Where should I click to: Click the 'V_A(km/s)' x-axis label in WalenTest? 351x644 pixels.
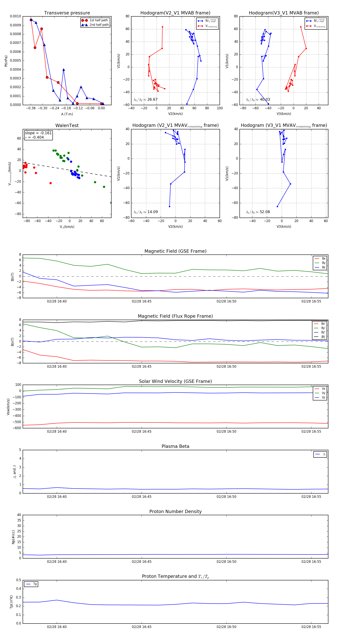click(67, 227)
